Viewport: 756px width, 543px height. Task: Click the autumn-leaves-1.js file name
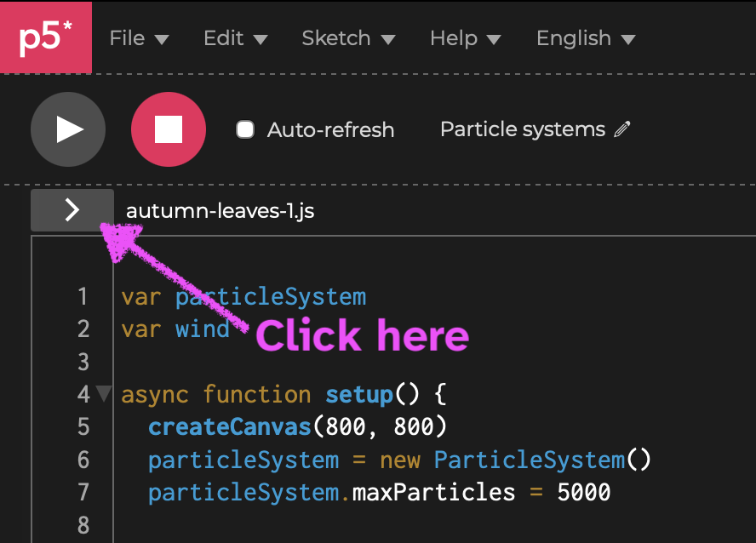[x=220, y=211]
